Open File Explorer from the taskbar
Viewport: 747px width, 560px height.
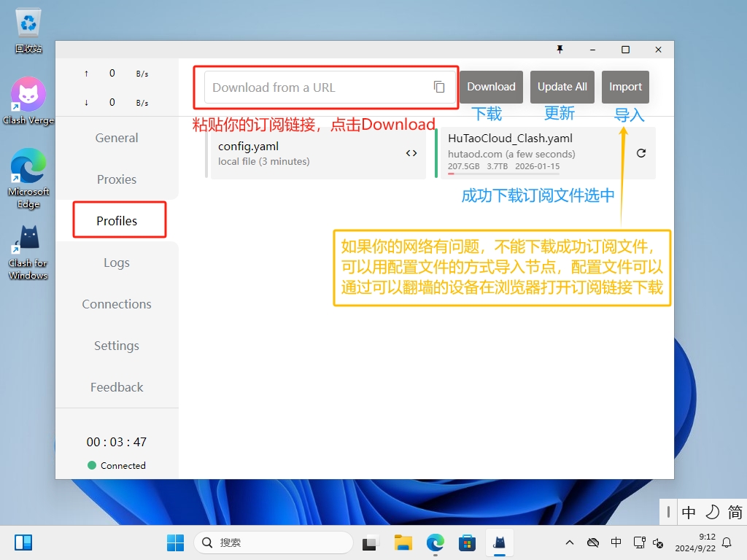[x=403, y=542]
